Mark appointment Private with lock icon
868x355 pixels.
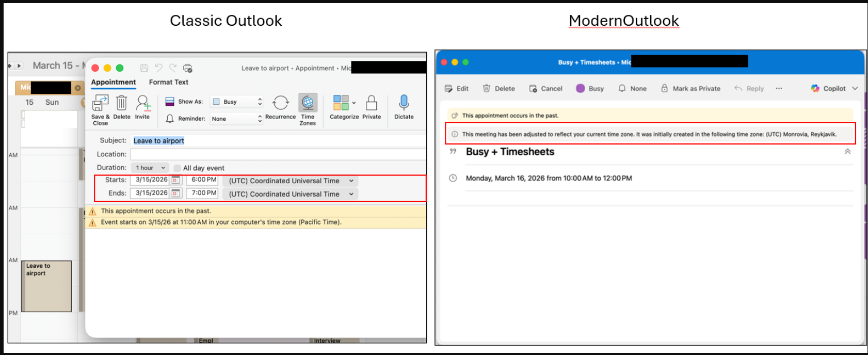click(x=371, y=103)
